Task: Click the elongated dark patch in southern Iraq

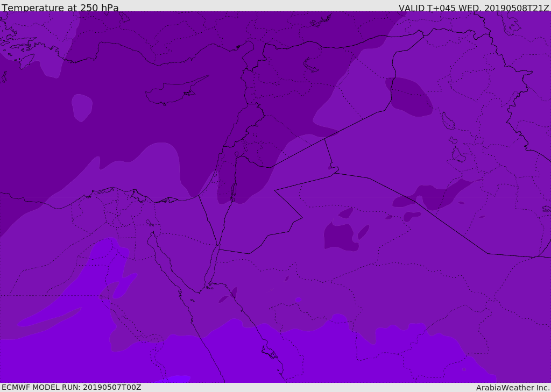Action: (441, 195)
